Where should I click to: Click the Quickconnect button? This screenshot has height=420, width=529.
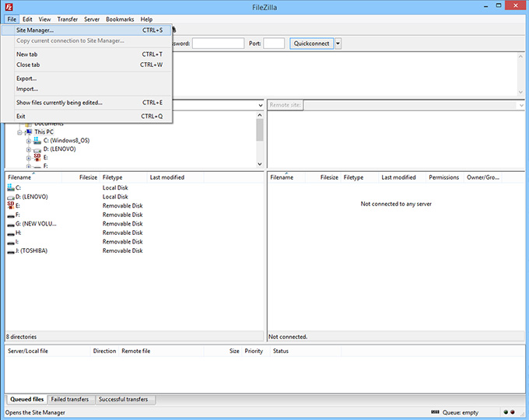(x=311, y=44)
